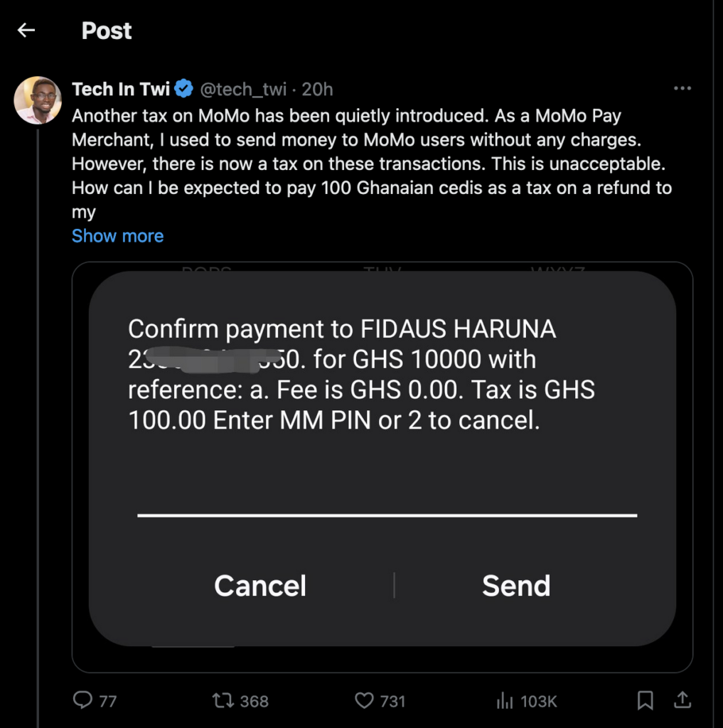Click the @tech_twi handle
723x728 pixels.
coord(244,90)
